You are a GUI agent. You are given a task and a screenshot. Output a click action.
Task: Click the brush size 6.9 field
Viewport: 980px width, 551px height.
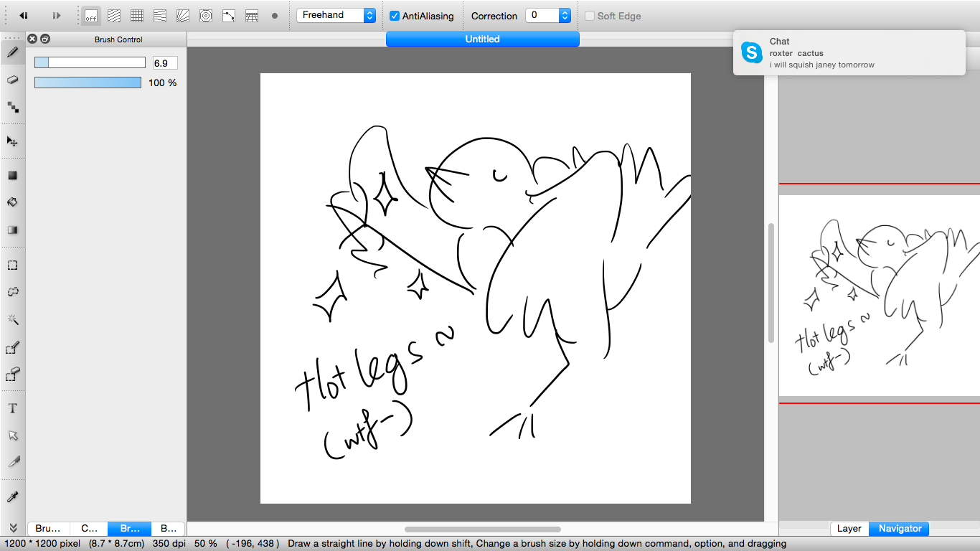[x=164, y=63]
